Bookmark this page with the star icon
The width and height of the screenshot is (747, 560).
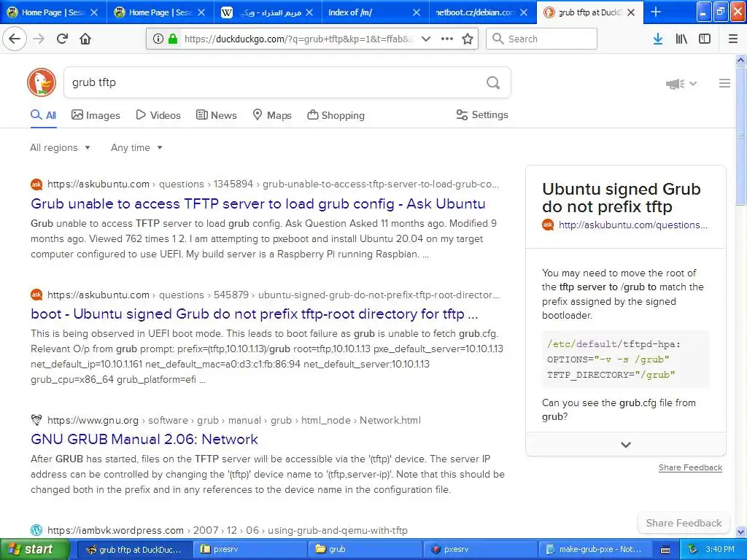click(x=468, y=39)
